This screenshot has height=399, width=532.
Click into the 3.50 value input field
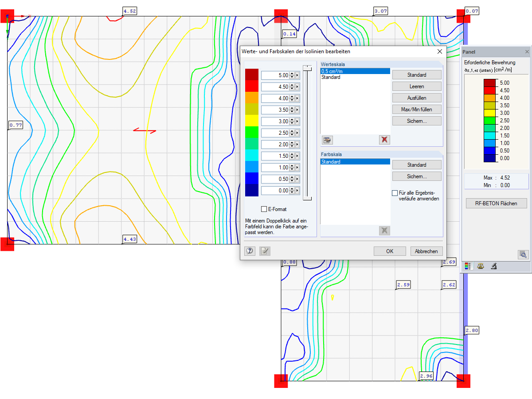pyautogui.click(x=275, y=110)
